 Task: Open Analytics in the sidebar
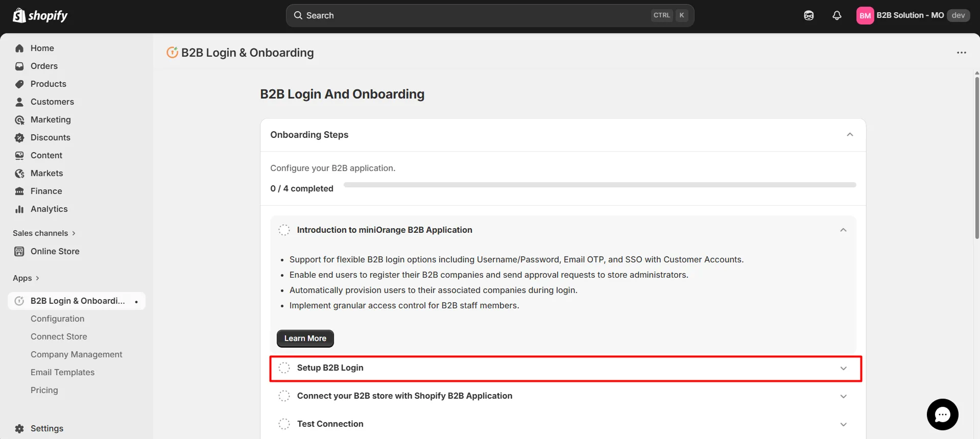point(49,209)
